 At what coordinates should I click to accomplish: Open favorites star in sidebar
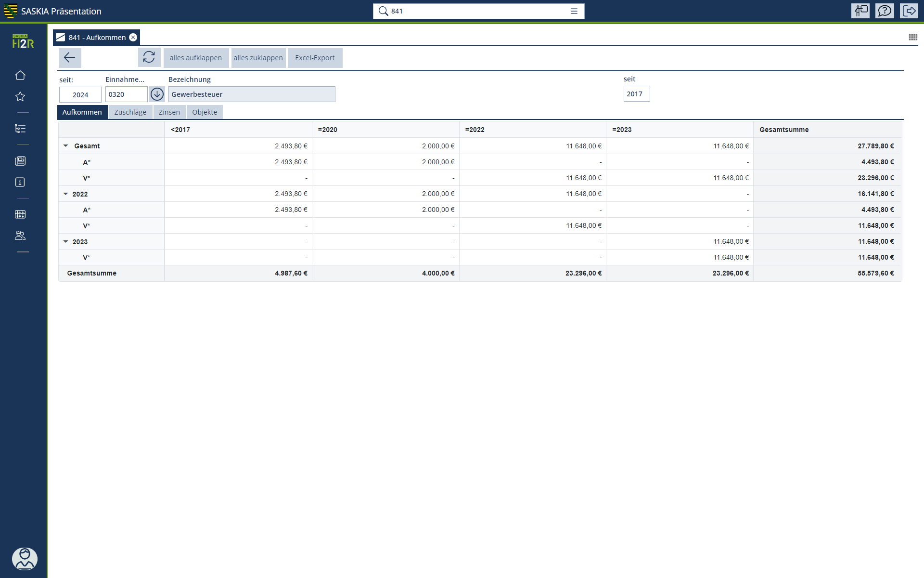pos(20,97)
